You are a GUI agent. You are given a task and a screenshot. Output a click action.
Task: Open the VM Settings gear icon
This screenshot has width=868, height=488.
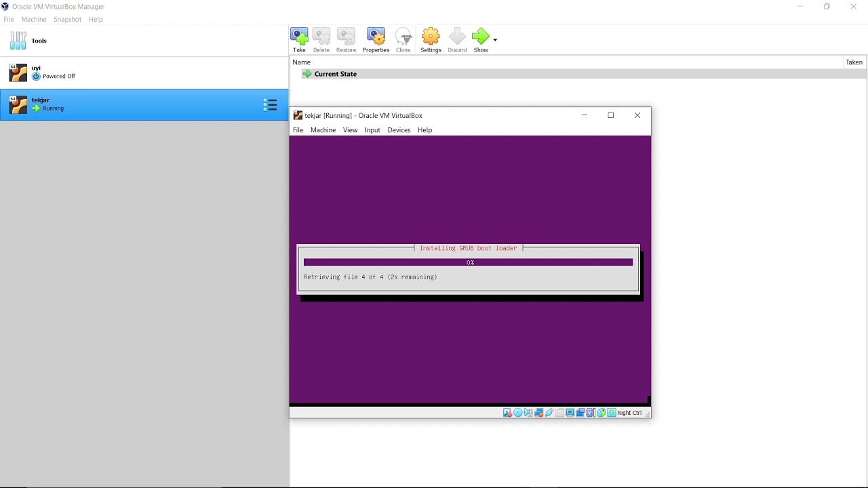[x=431, y=36]
